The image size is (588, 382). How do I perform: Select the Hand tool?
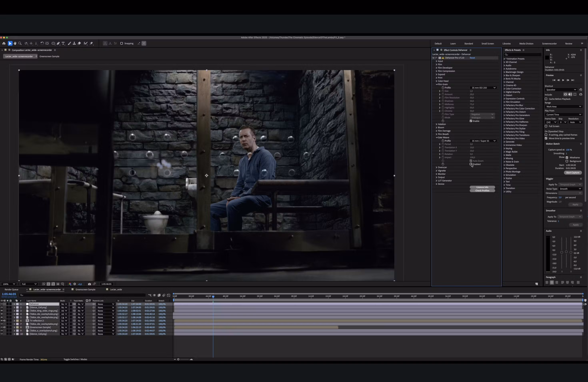(x=15, y=43)
